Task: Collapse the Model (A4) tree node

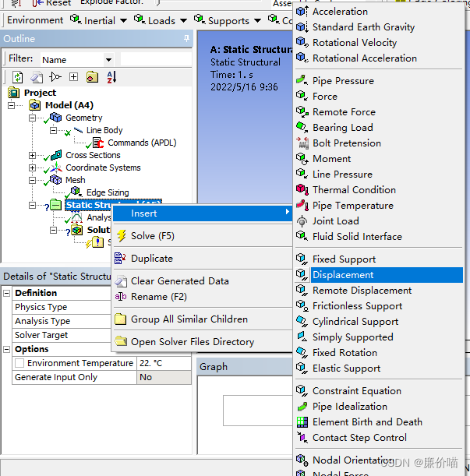Action: (x=11, y=105)
